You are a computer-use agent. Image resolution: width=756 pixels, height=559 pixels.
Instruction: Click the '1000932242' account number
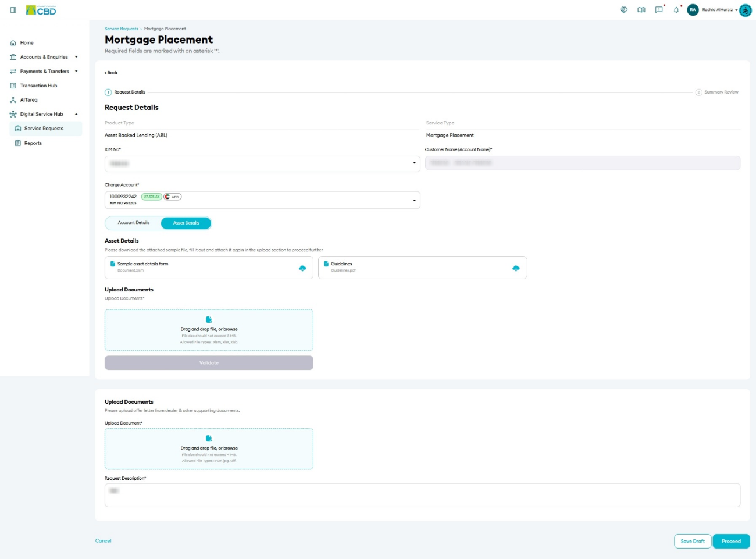pyautogui.click(x=123, y=197)
